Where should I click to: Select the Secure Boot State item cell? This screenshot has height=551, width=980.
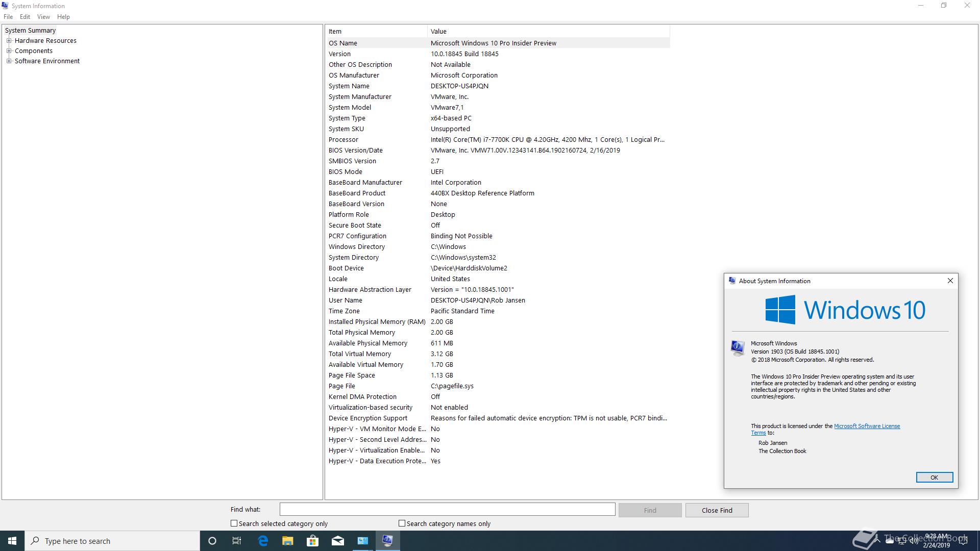pos(355,226)
